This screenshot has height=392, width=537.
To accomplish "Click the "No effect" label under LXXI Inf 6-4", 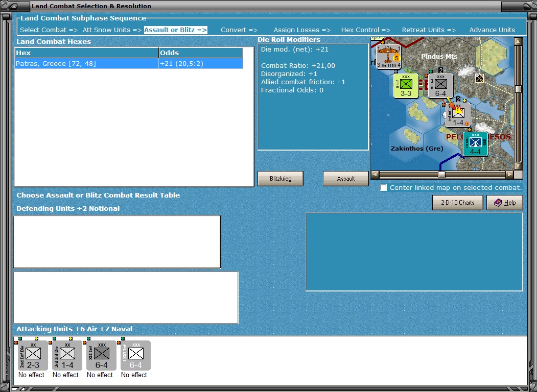I will point(134,375).
